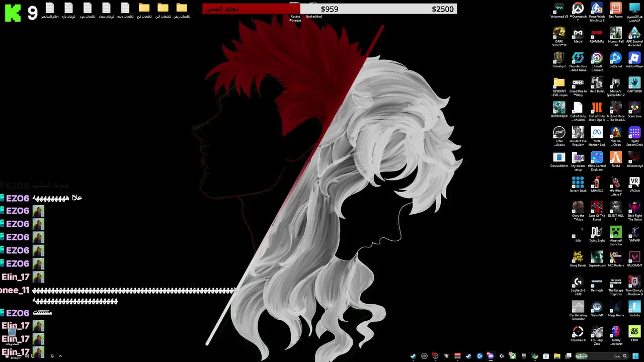Image resolution: width=644 pixels, height=362 pixels.
Task: Open the VRChat shortcut
Action: click(634, 185)
